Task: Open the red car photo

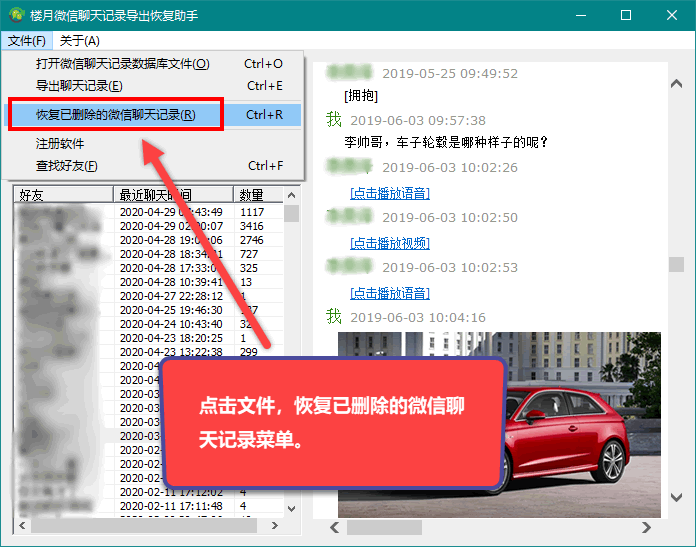Action: (x=498, y=420)
